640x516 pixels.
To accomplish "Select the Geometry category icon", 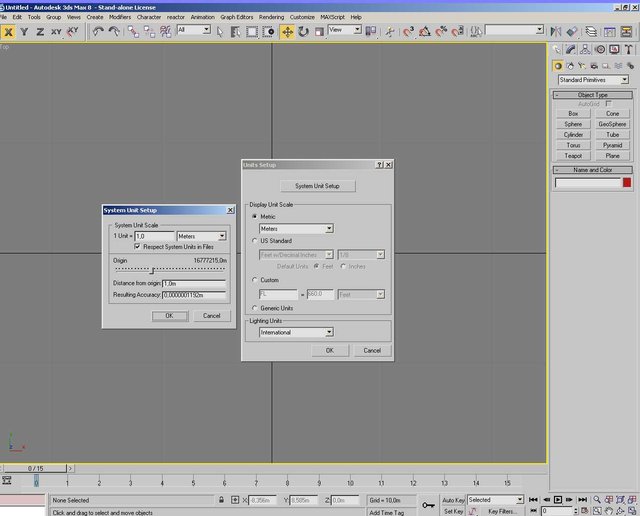I will (558, 65).
